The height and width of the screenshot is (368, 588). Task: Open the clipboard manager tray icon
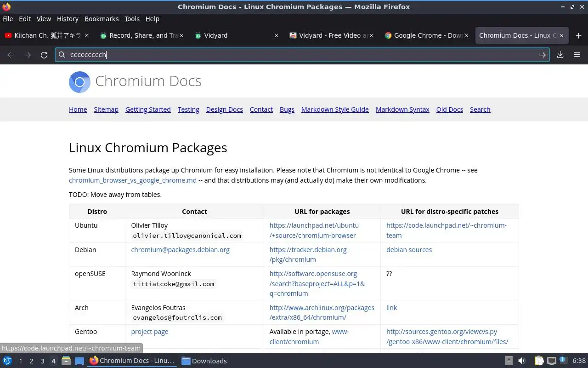(x=539, y=361)
